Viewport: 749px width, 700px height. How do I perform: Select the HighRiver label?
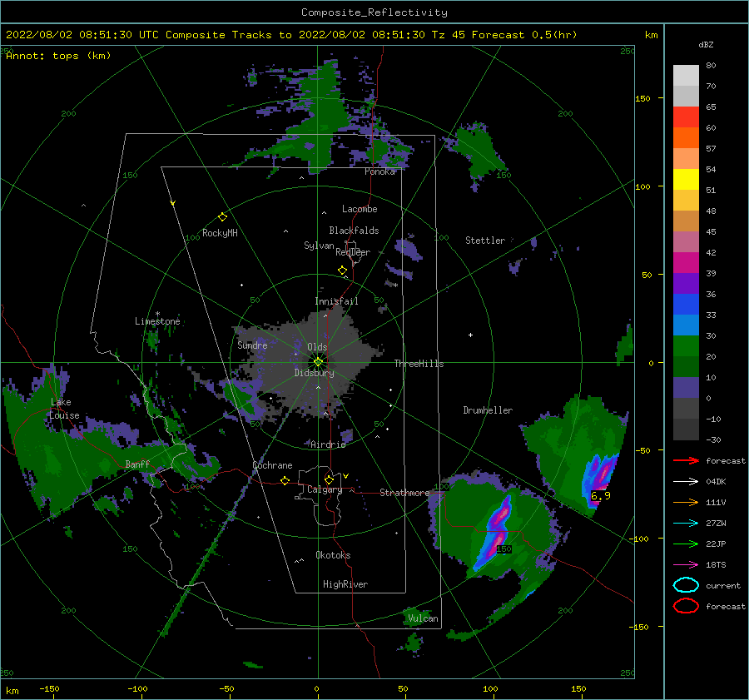tap(345, 584)
